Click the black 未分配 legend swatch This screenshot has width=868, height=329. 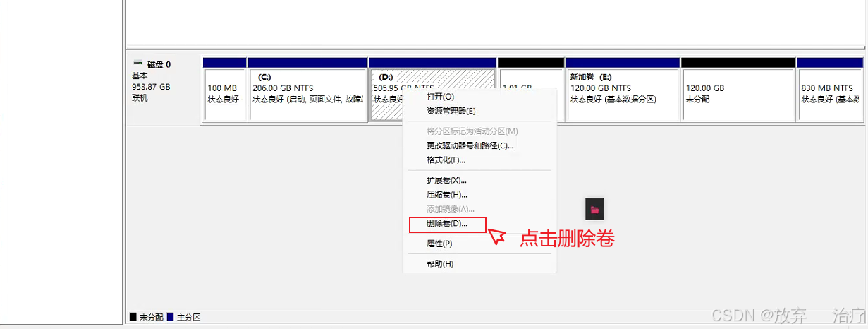point(133,317)
